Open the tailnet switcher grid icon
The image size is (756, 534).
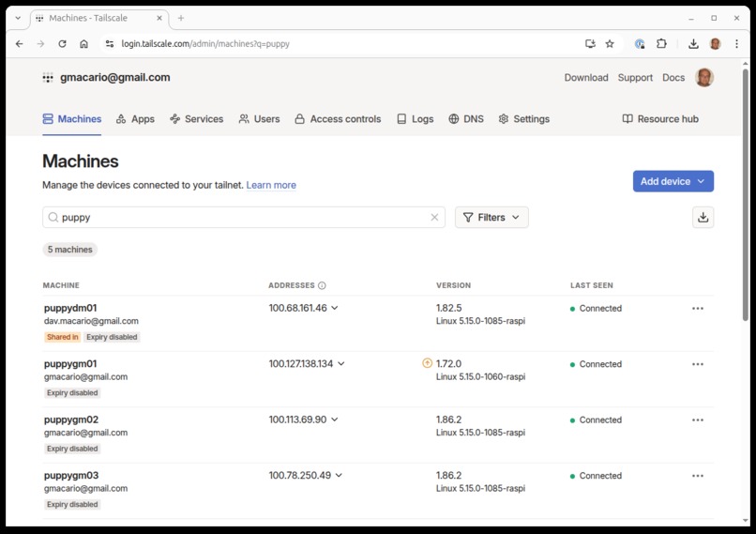pos(48,78)
